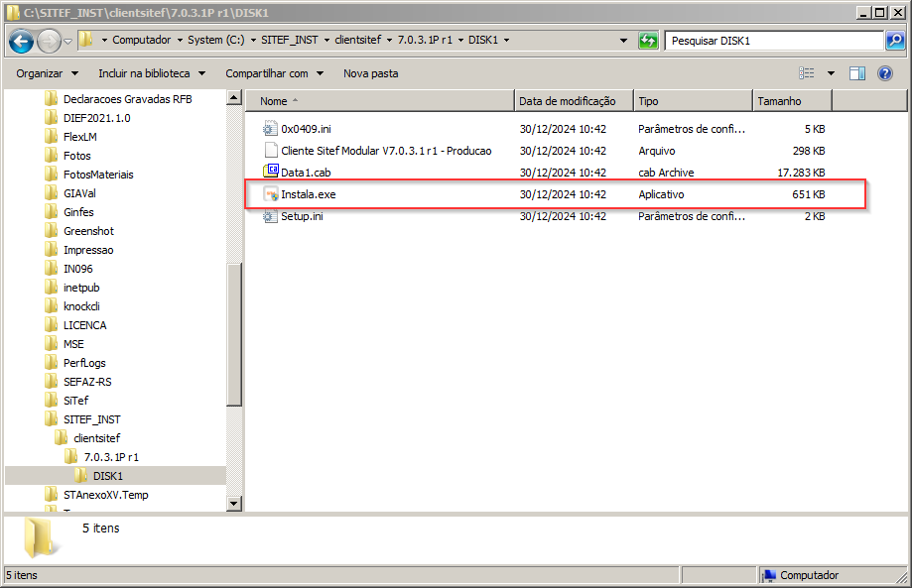Image resolution: width=912 pixels, height=588 pixels.
Task: Open the Organizar menu
Action: tap(47, 73)
